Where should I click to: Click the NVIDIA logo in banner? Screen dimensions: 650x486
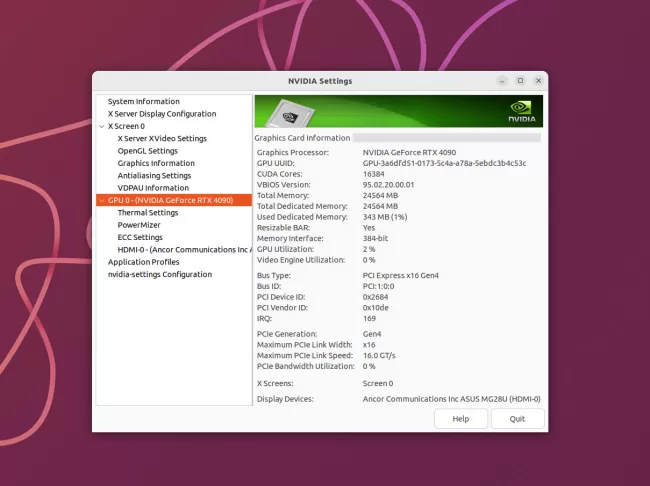[521, 112]
